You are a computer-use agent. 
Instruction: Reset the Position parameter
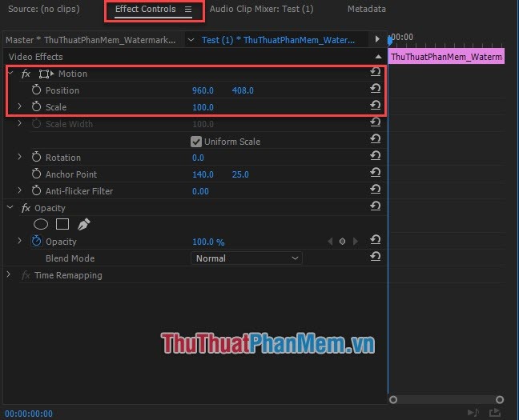coord(375,88)
